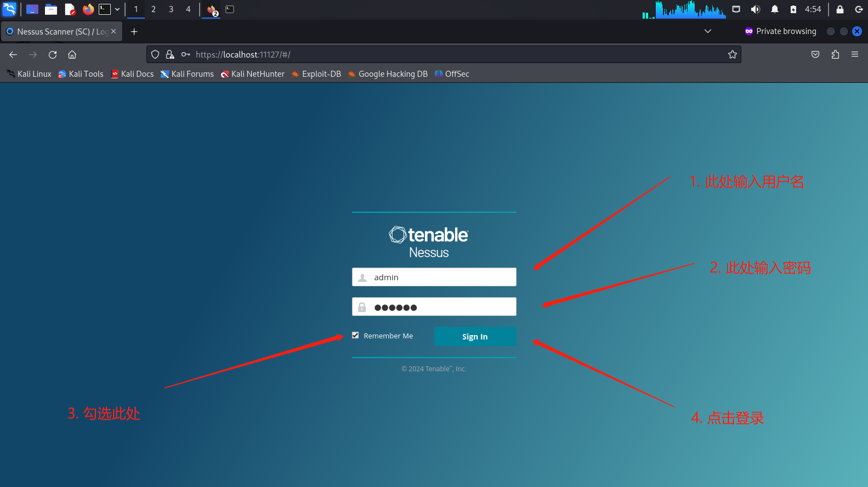Open the Extensions puzzle icon

pos(835,55)
